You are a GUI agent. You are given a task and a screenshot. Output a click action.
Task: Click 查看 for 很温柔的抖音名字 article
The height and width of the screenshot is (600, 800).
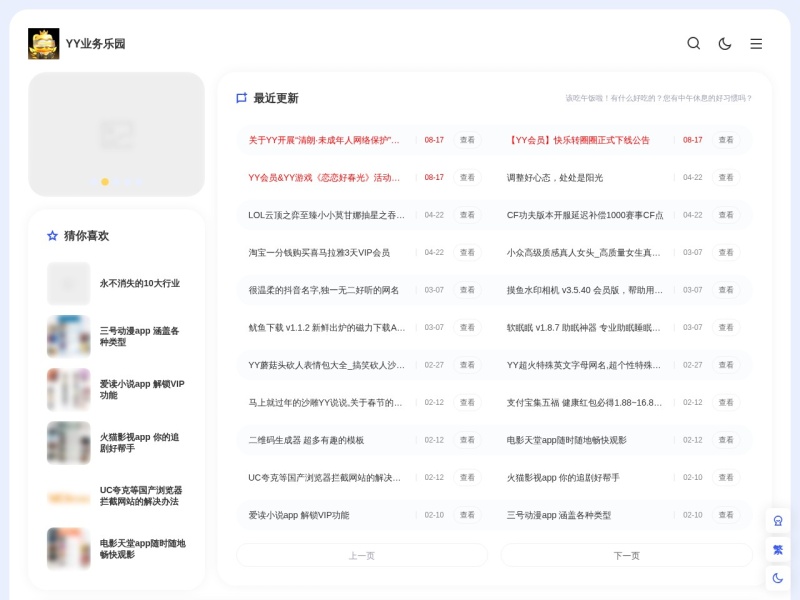point(467,290)
